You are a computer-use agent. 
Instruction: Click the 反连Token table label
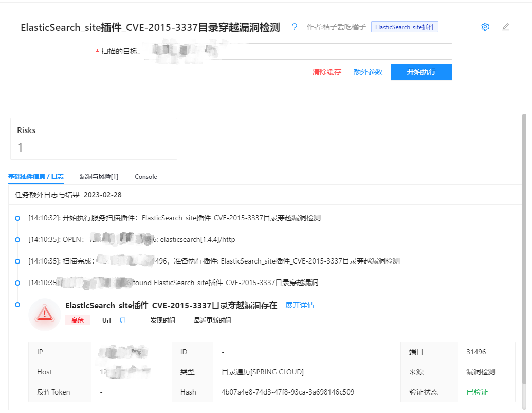tap(53, 392)
